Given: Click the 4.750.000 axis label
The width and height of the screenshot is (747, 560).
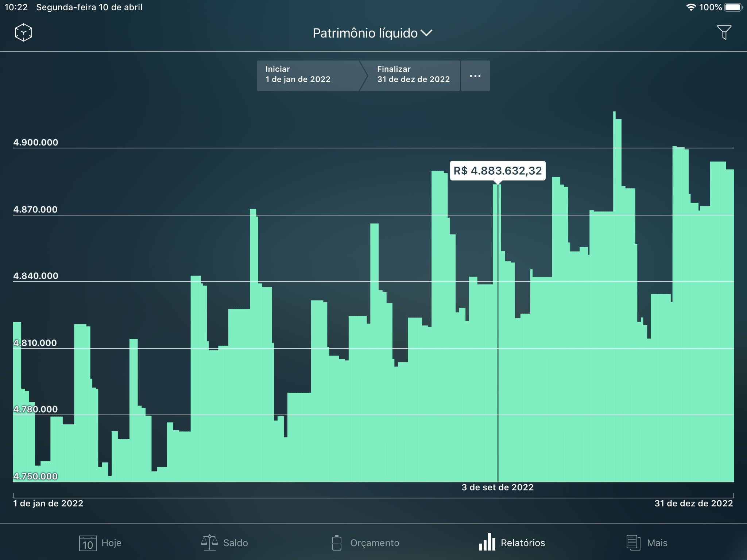Looking at the screenshot, I should [35, 477].
